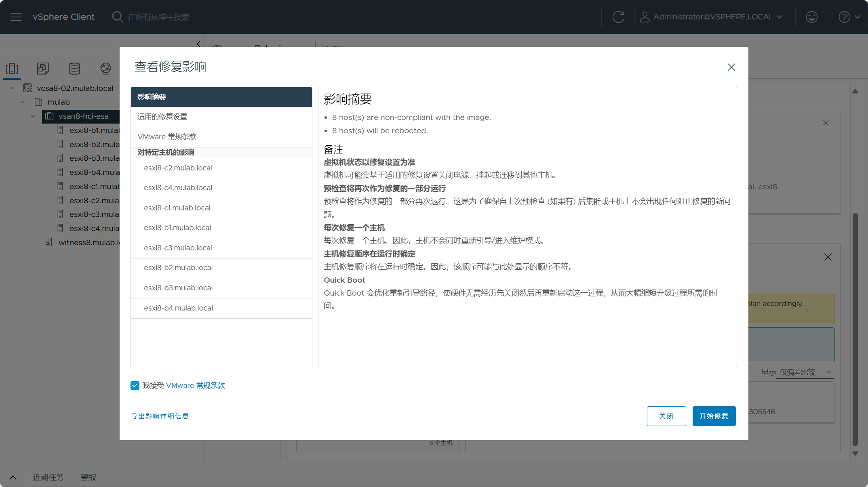
Task: Focus the 在所有环境中搜索 search field
Action: [158, 17]
